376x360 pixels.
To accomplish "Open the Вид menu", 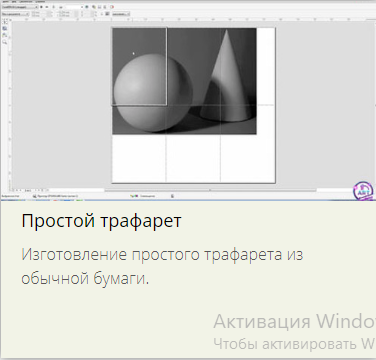I will 14,2.
